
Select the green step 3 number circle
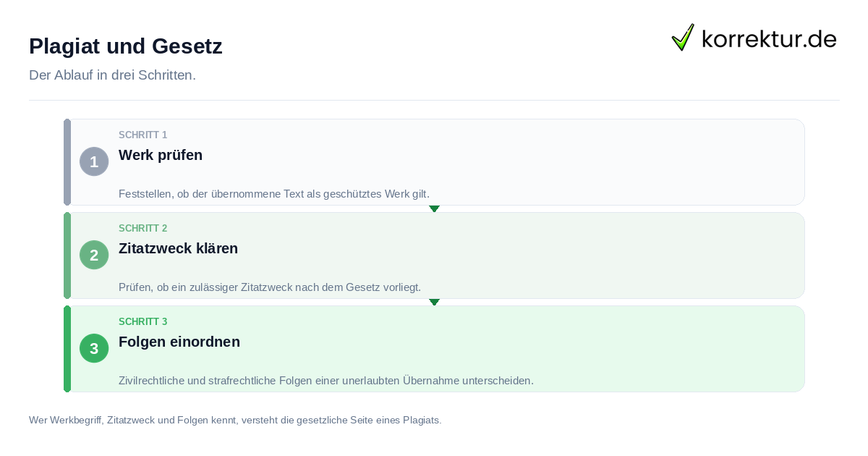point(94,348)
